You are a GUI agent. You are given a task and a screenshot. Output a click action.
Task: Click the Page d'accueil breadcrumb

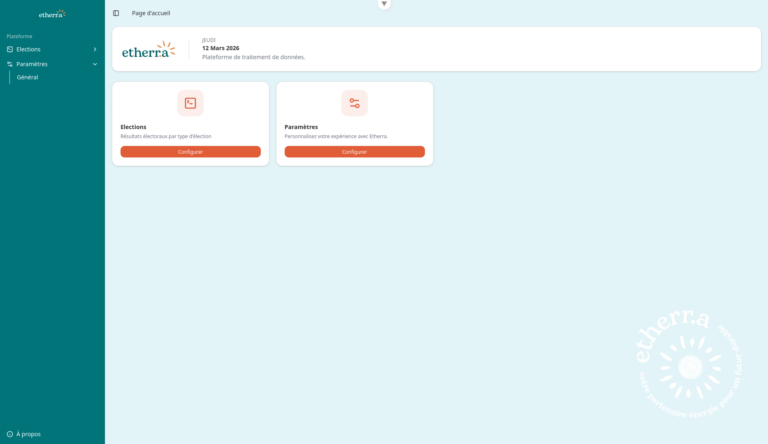151,13
